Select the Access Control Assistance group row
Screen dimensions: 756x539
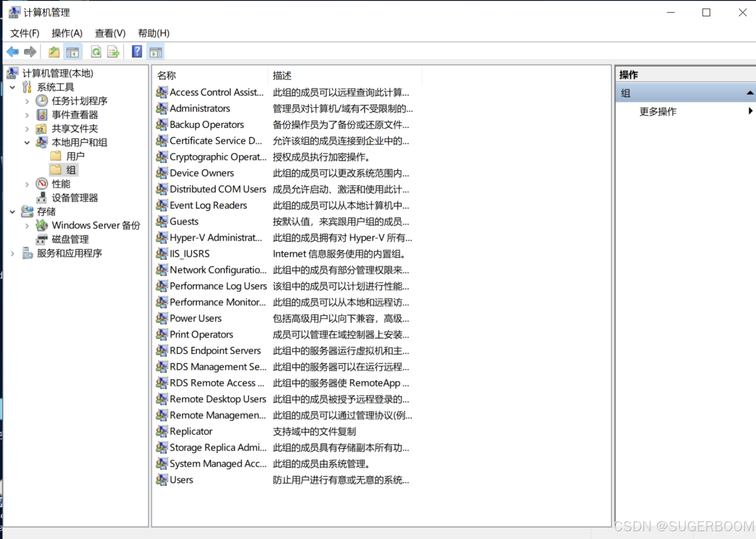click(217, 92)
